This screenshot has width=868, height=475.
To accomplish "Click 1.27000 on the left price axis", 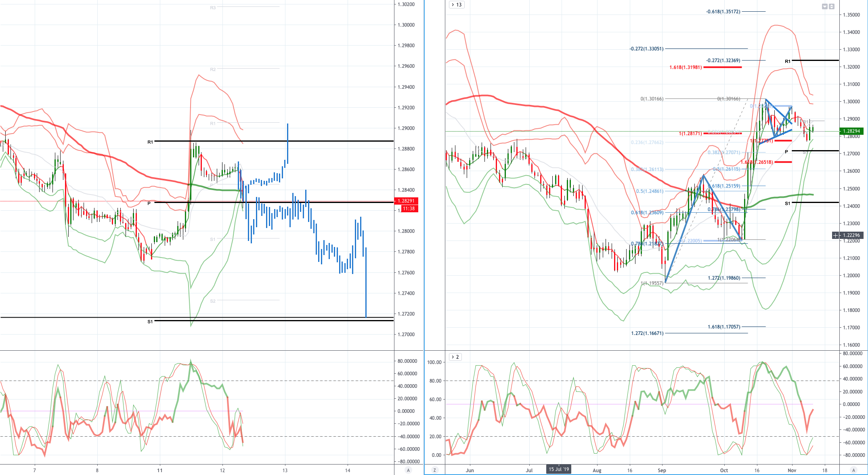I will coord(406,335).
